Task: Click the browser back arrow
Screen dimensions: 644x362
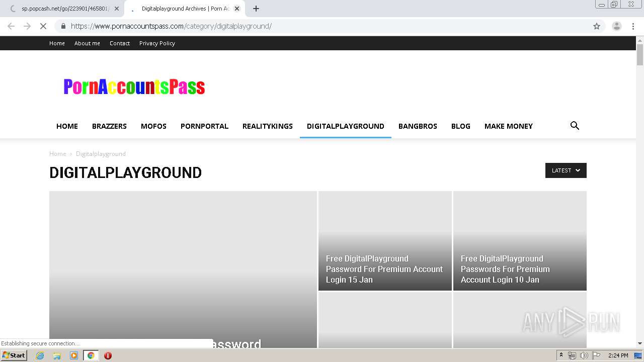Action: (11, 26)
